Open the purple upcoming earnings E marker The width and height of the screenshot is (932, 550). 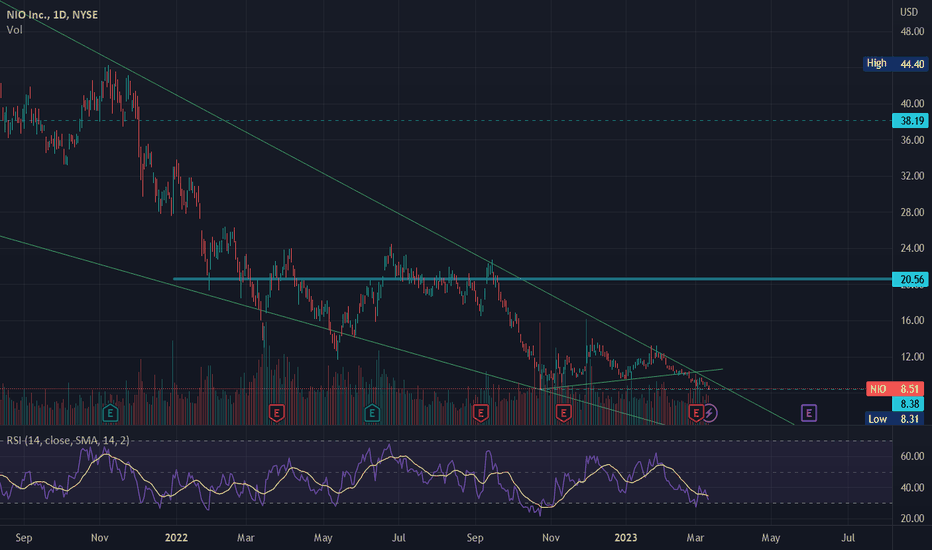point(808,412)
